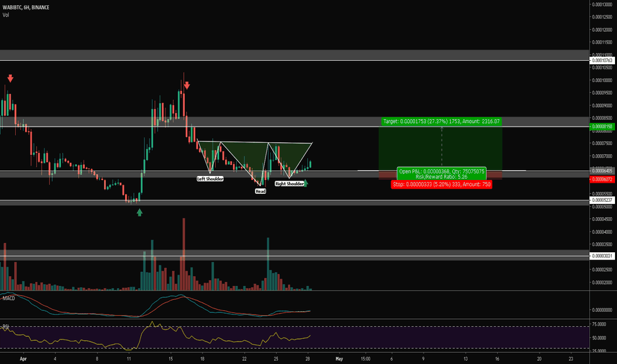The width and height of the screenshot is (617, 364).
Task: Select the gray 0.00006405 price tag
Action: pos(602,171)
